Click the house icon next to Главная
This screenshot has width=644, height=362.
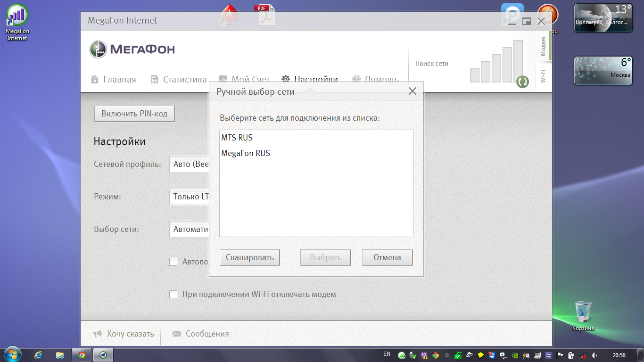pyautogui.click(x=94, y=79)
